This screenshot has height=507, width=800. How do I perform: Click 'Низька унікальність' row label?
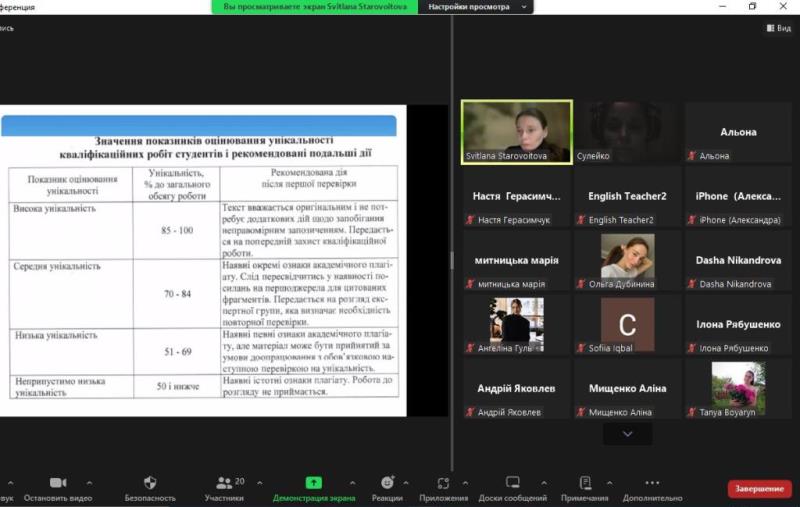(x=56, y=335)
